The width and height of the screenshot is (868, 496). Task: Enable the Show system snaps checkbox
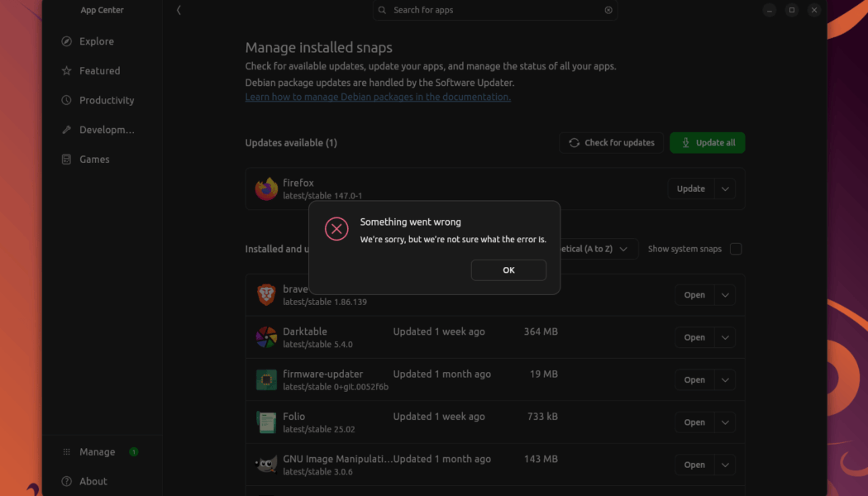(736, 249)
